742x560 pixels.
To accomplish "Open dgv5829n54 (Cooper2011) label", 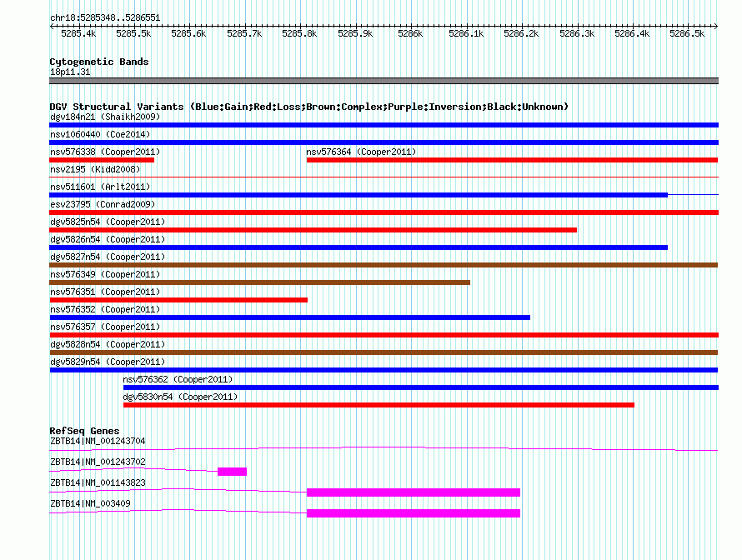I will [108, 362].
